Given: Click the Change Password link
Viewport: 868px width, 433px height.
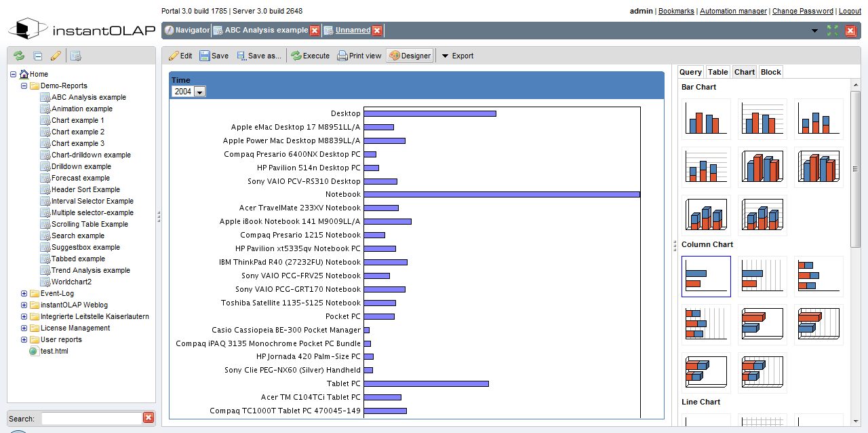Looking at the screenshot, I should click(803, 11).
